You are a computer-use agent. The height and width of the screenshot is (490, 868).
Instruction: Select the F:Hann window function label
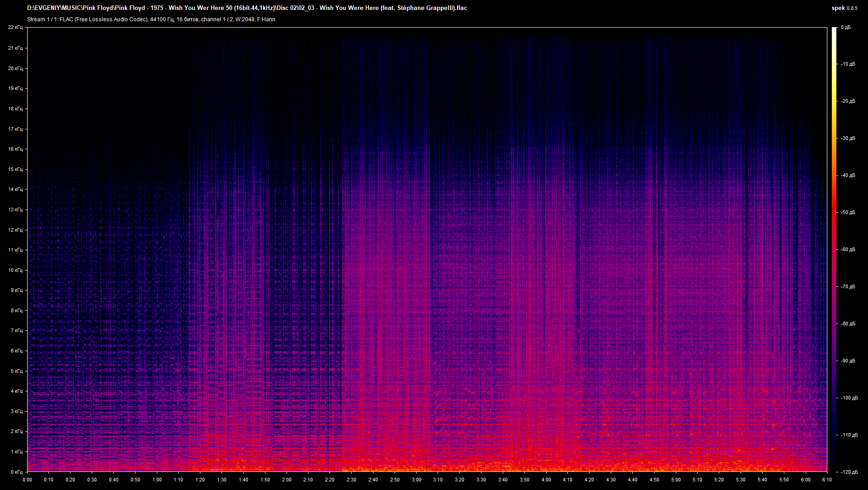[266, 19]
